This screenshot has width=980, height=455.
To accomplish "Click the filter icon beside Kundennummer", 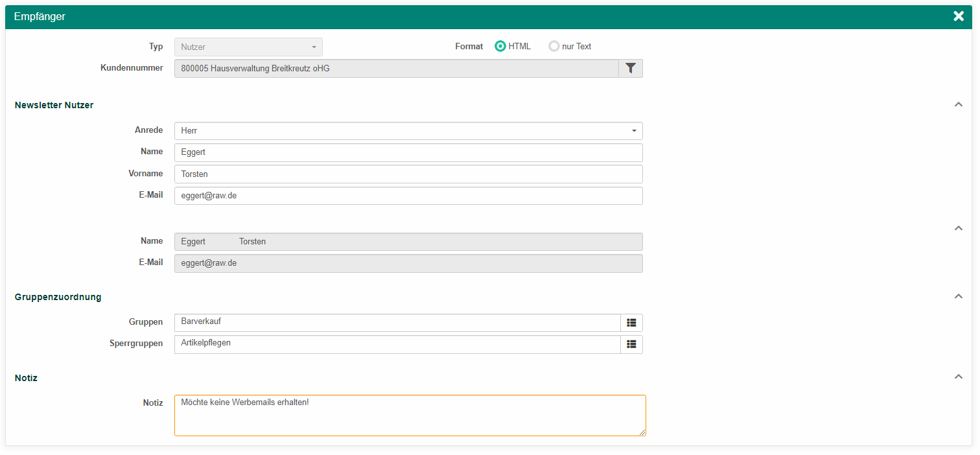I will (x=631, y=68).
